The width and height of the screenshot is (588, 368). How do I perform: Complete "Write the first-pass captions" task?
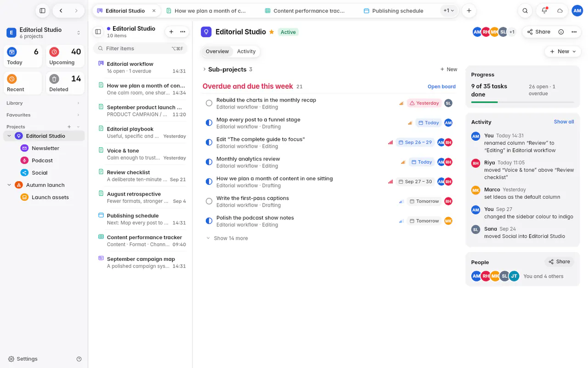[209, 201]
